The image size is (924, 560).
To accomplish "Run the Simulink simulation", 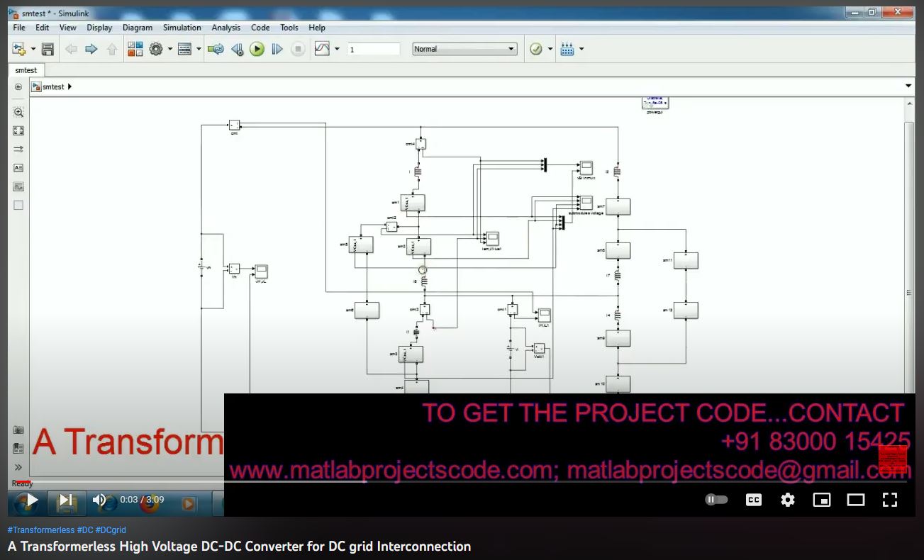I will coord(257,49).
